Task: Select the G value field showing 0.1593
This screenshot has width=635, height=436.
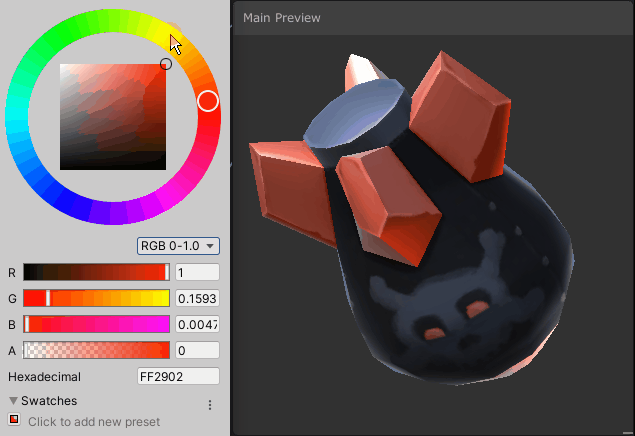Action: click(x=196, y=299)
